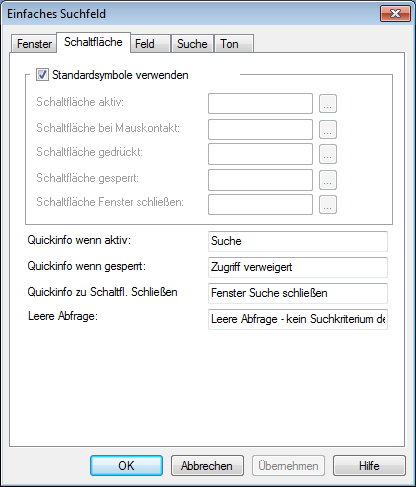Open the Feld tab

click(150, 44)
